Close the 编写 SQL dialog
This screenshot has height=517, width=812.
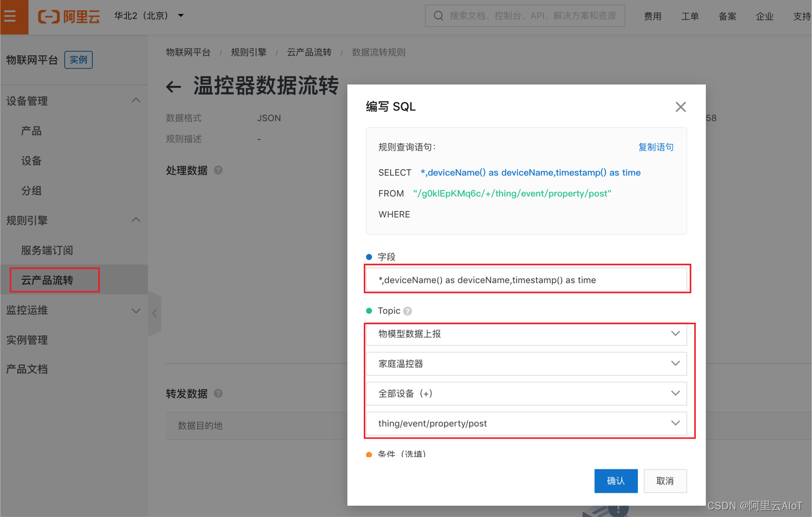[681, 107]
